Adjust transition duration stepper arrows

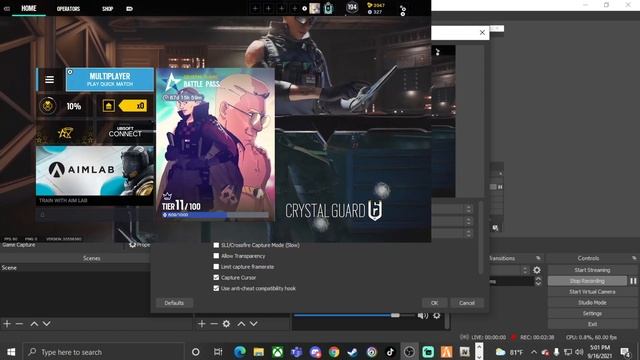pyautogui.click(x=538, y=281)
